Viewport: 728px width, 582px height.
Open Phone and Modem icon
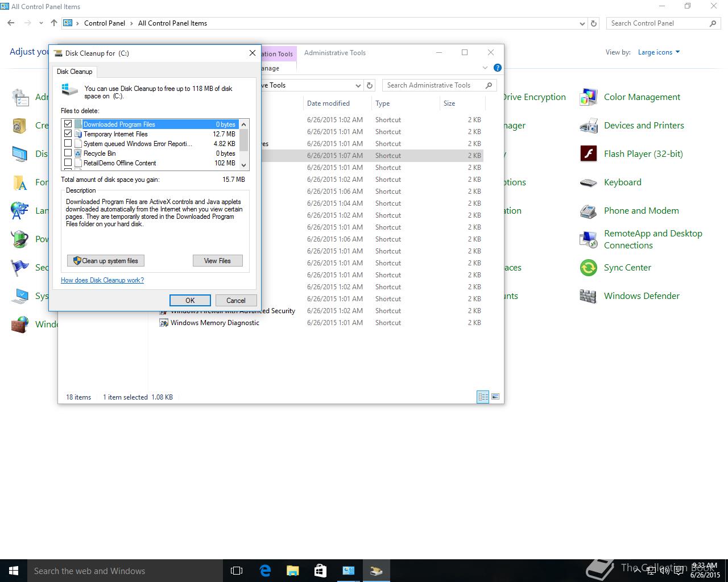(x=588, y=211)
